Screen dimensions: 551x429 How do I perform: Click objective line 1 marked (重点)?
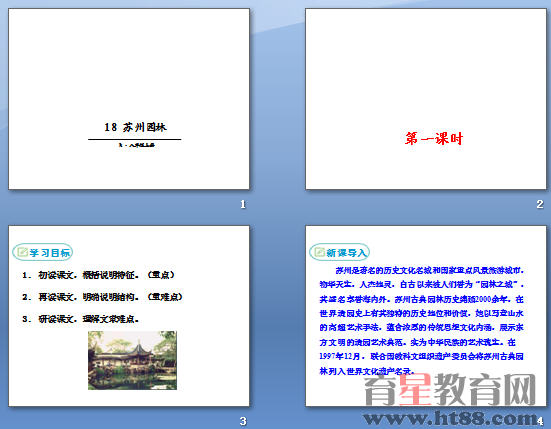(98, 275)
